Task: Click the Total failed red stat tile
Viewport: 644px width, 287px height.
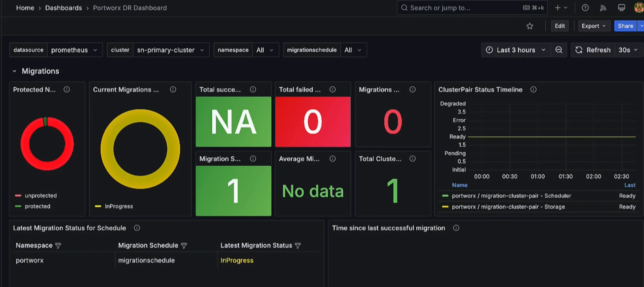Action: [313, 122]
